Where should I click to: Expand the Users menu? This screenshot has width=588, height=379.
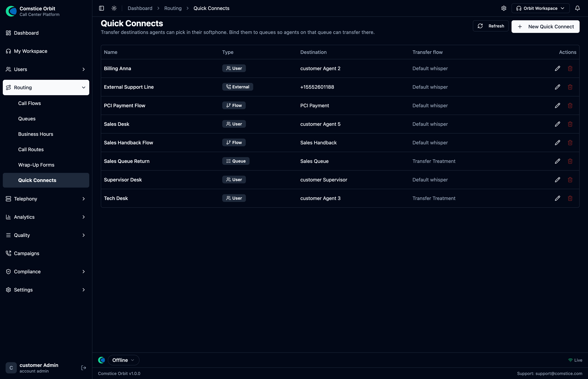coord(46,69)
